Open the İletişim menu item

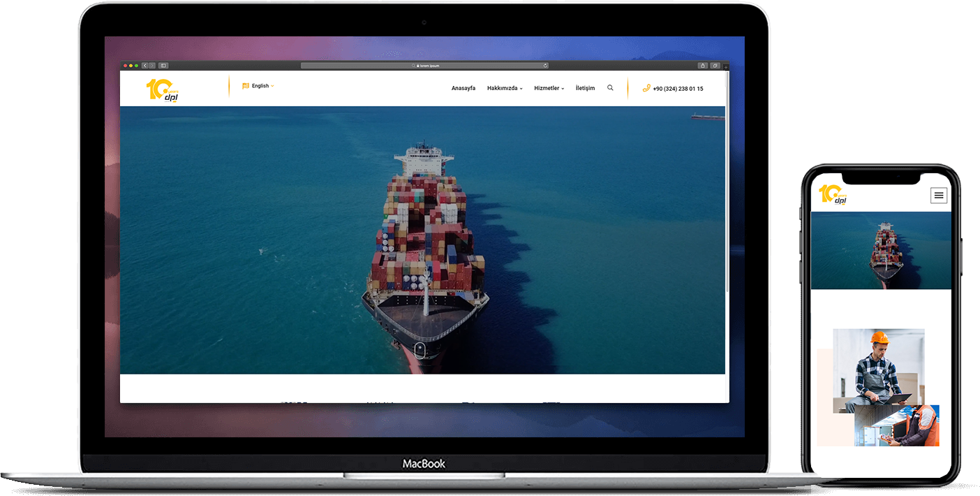click(x=585, y=88)
